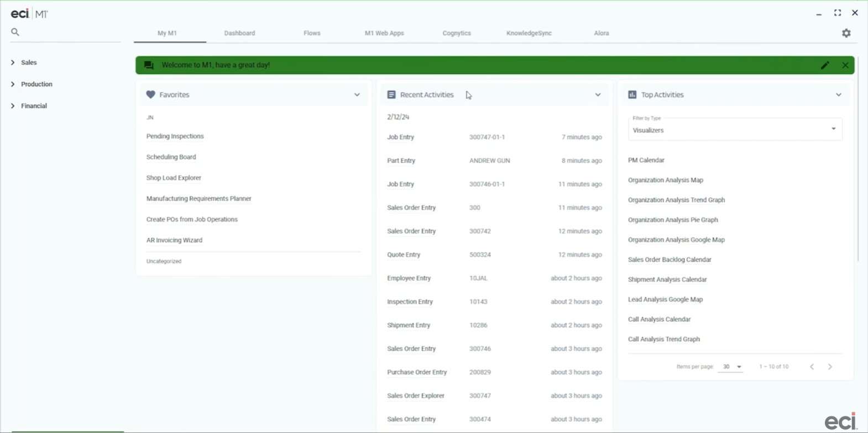The width and height of the screenshot is (868, 433).
Task: Edit the welcome message with pencil icon
Action: point(825,65)
